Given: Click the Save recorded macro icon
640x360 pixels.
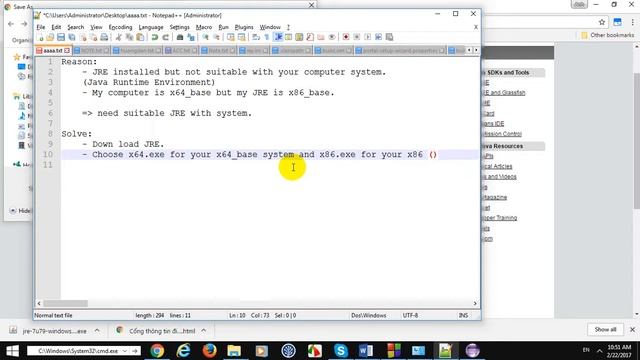Looking at the screenshot, I should coord(389,38).
